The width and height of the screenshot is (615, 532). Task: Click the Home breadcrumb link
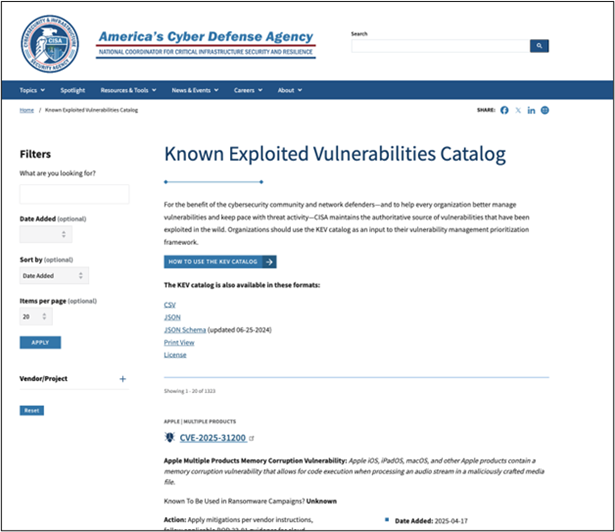tap(27, 110)
